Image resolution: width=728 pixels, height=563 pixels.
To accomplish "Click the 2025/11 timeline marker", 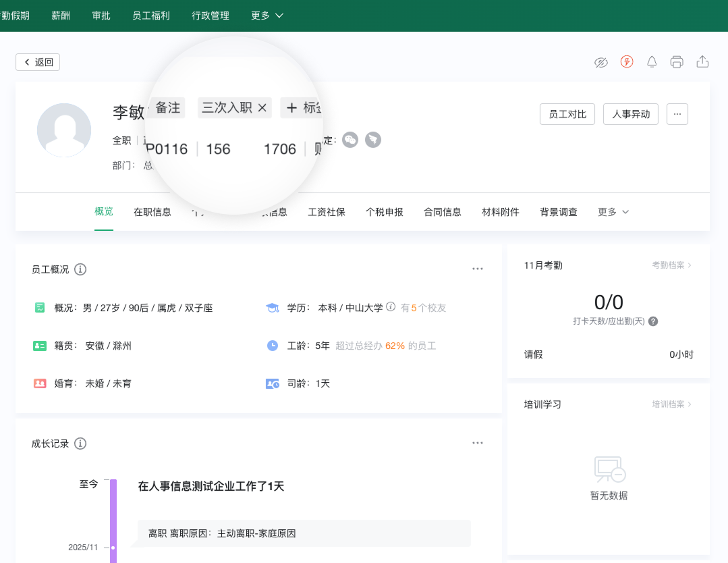I will coord(113,547).
